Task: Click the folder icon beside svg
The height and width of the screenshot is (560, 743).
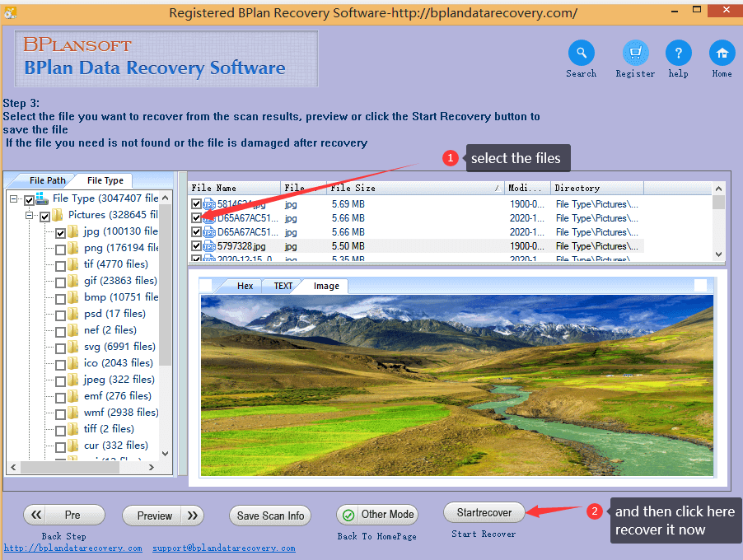Action: (x=73, y=347)
